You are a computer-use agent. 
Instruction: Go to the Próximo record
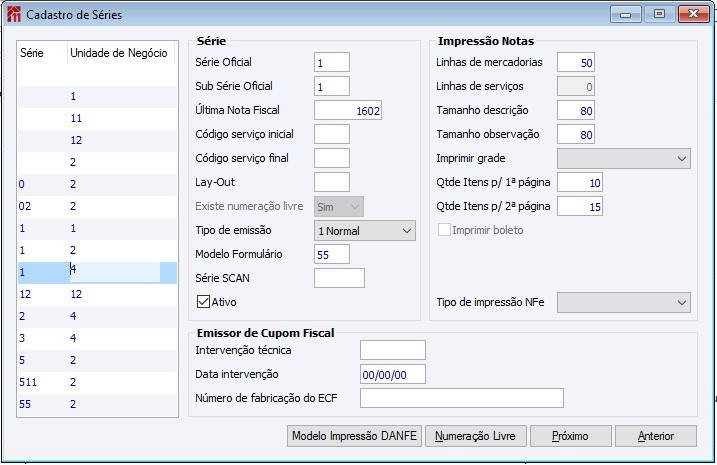coord(569,436)
